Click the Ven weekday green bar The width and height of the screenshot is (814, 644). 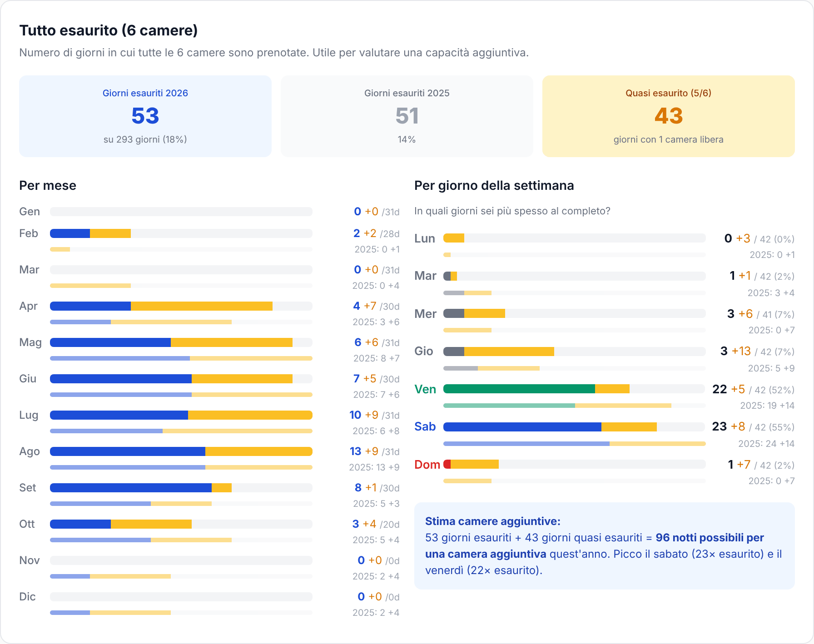[x=519, y=389]
